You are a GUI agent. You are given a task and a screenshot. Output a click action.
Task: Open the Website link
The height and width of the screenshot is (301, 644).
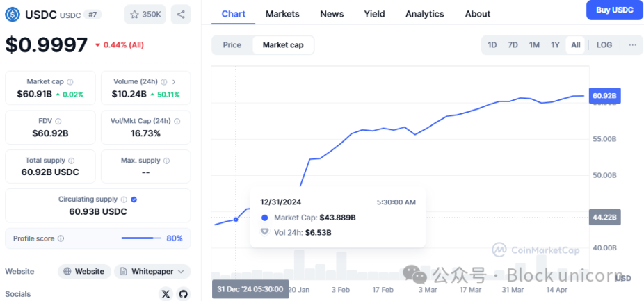[x=84, y=272]
